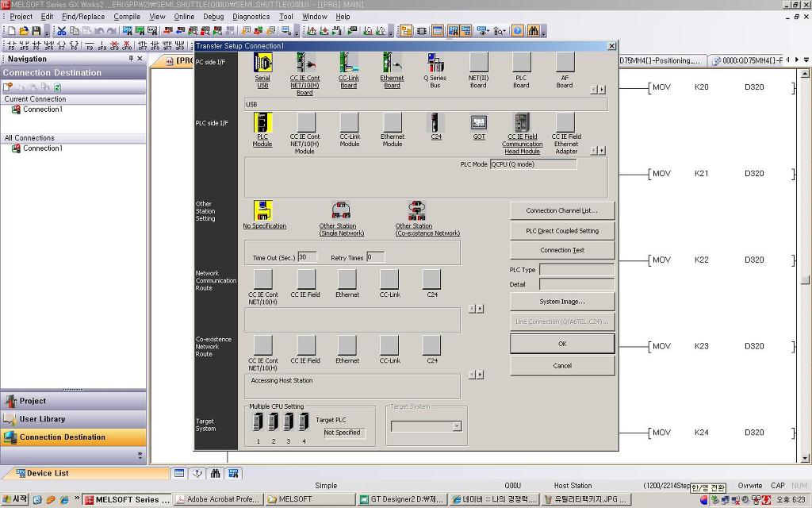Choose the Ethernet Board PC side icon
Viewport: 812px width, 508px height.
click(x=392, y=63)
